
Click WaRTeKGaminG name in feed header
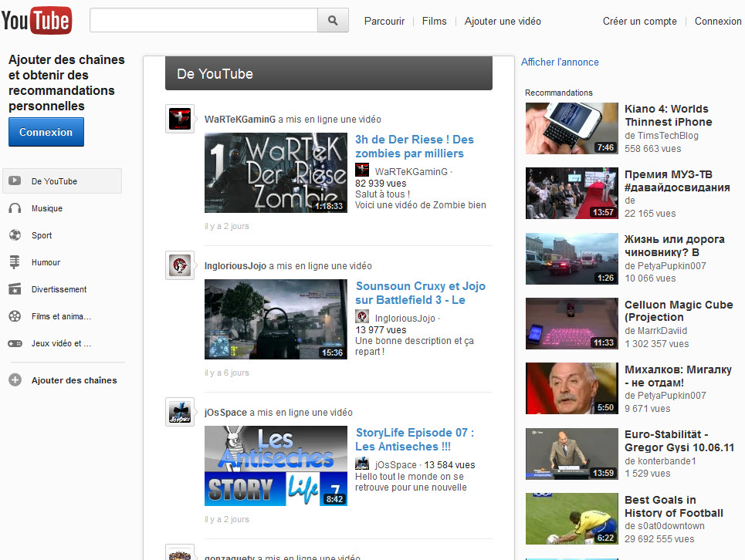pyautogui.click(x=240, y=119)
